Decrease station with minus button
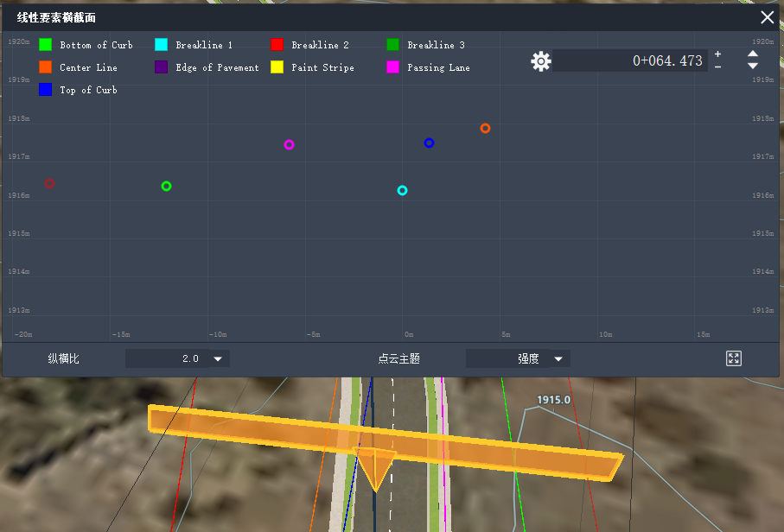Image resolution: width=784 pixels, height=532 pixels. (717, 67)
